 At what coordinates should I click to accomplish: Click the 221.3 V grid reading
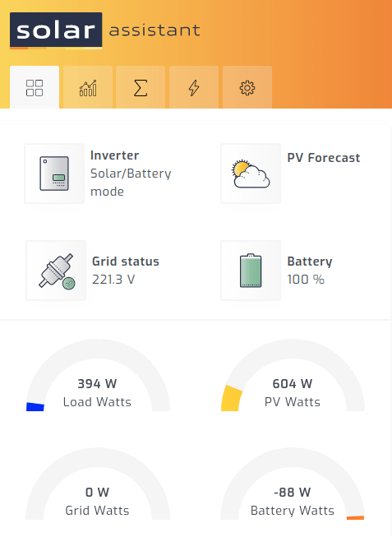pyautogui.click(x=113, y=280)
